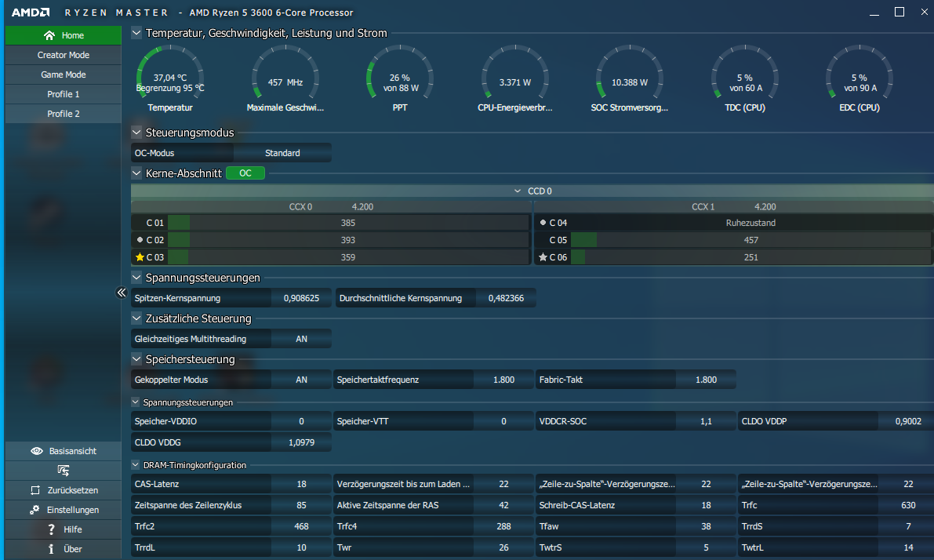Switch to Creator Mode

click(64, 55)
